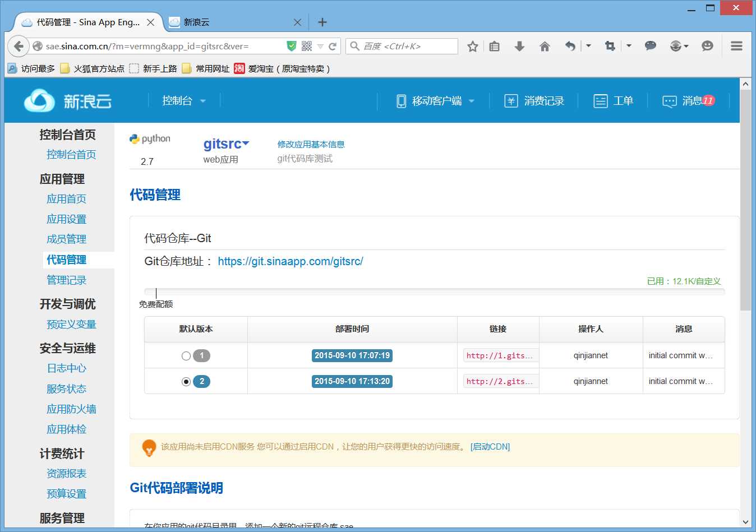Select version 2 as default version

[185, 381]
